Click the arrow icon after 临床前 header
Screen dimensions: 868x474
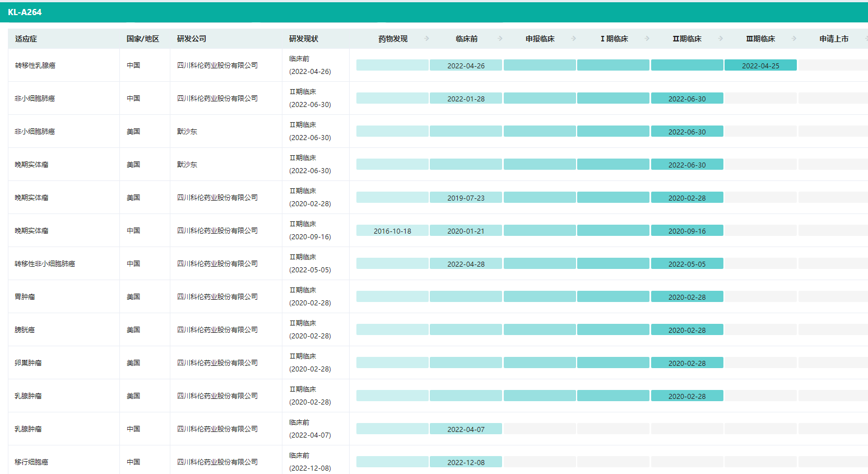(x=500, y=39)
